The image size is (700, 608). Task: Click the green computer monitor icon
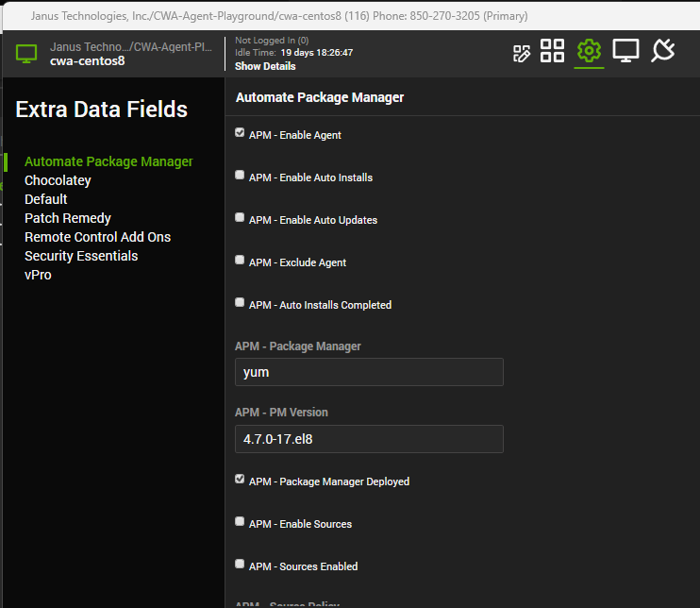pos(26,54)
